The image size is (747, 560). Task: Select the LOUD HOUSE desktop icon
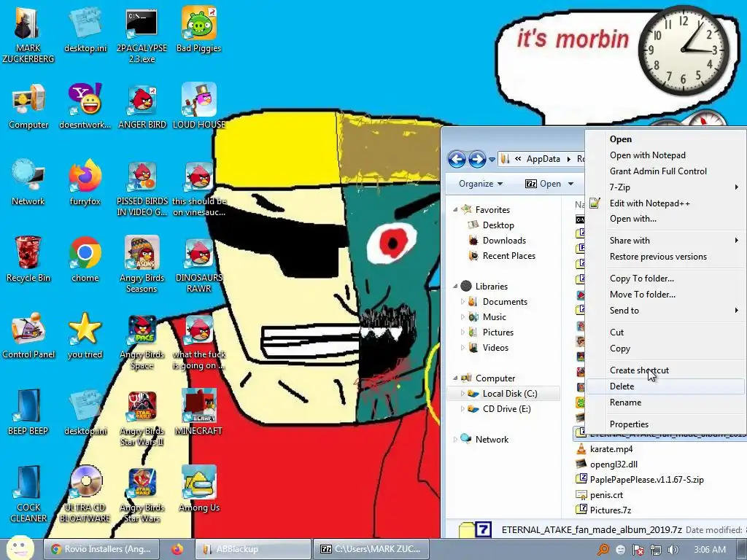click(x=198, y=106)
